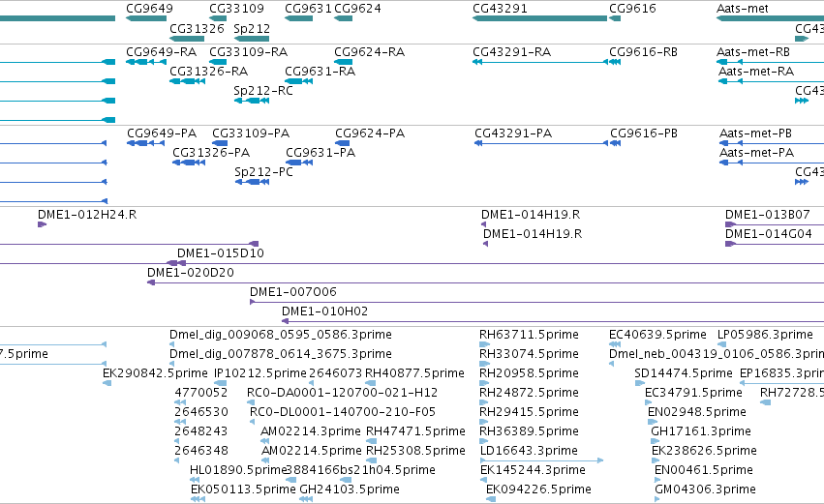Viewport: 824px width, 504px height.
Task: Select the Aats-met gene label
Action: pos(742,9)
